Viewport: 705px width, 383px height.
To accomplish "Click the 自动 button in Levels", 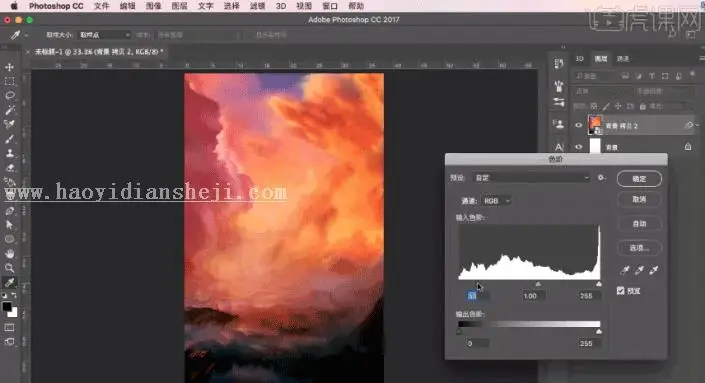I will (x=639, y=223).
